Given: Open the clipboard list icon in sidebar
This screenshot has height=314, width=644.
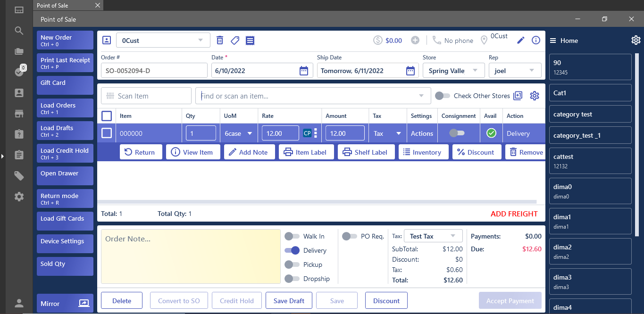Looking at the screenshot, I should 19,155.
